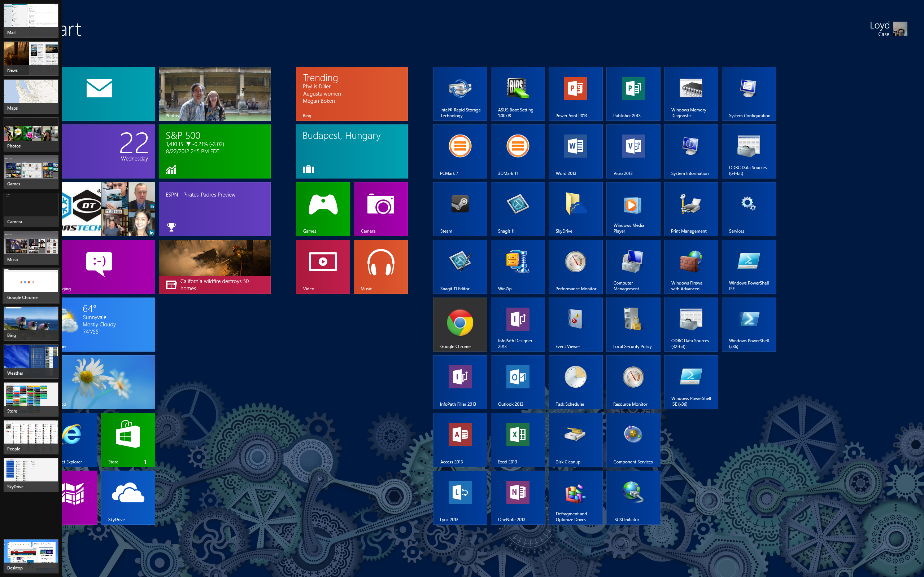Open Word 2013
Viewport: 924px width, 577px height.
pos(575,151)
